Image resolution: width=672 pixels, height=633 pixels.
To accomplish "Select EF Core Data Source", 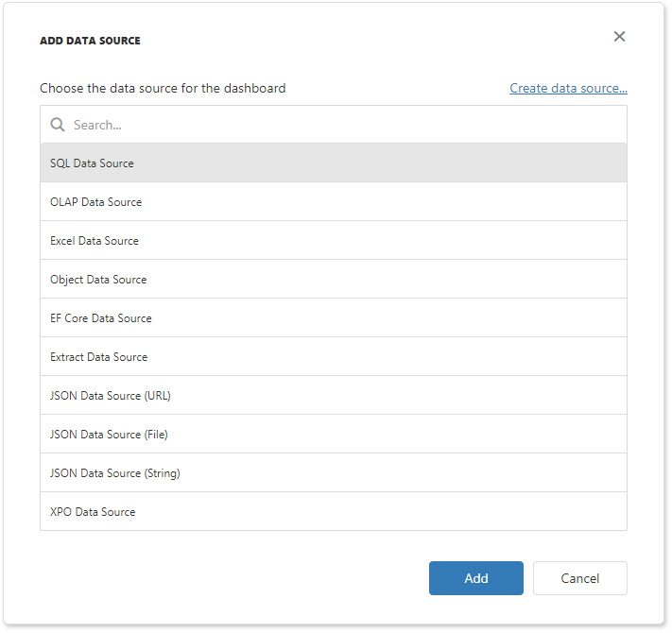I will pos(101,318).
